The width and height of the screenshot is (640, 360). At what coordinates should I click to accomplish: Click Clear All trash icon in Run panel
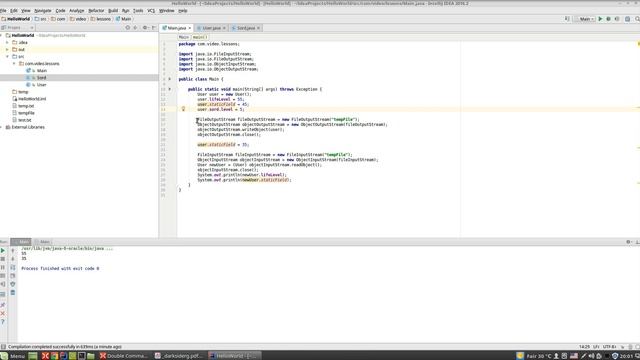(13, 293)
